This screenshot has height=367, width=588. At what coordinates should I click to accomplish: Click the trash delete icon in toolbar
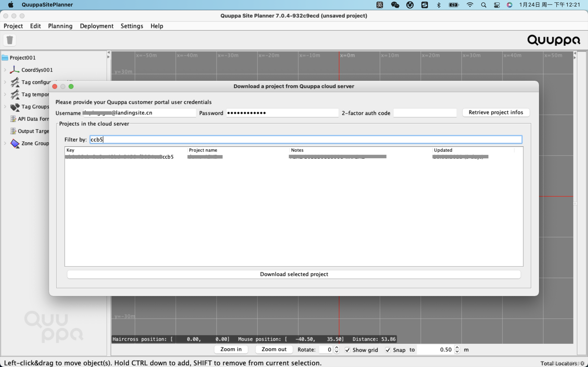[10, 40]
